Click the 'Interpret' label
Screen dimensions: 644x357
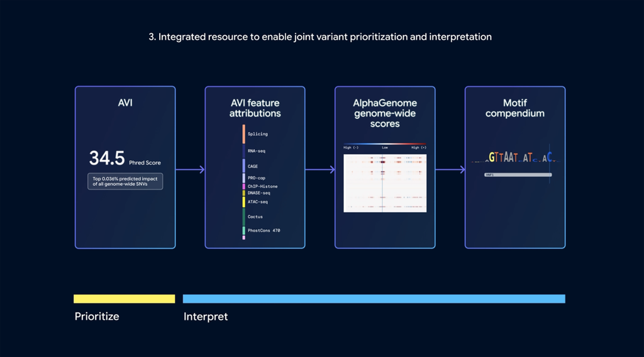(206, 317)
